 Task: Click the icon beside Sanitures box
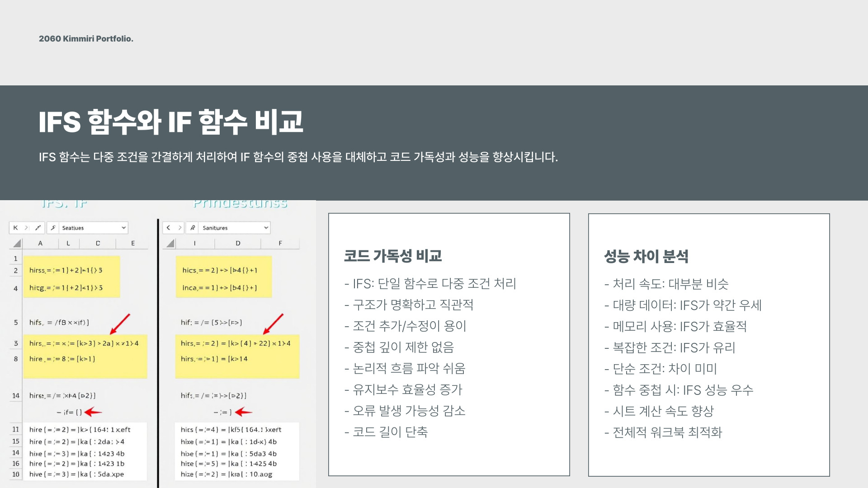coord(193,228)
